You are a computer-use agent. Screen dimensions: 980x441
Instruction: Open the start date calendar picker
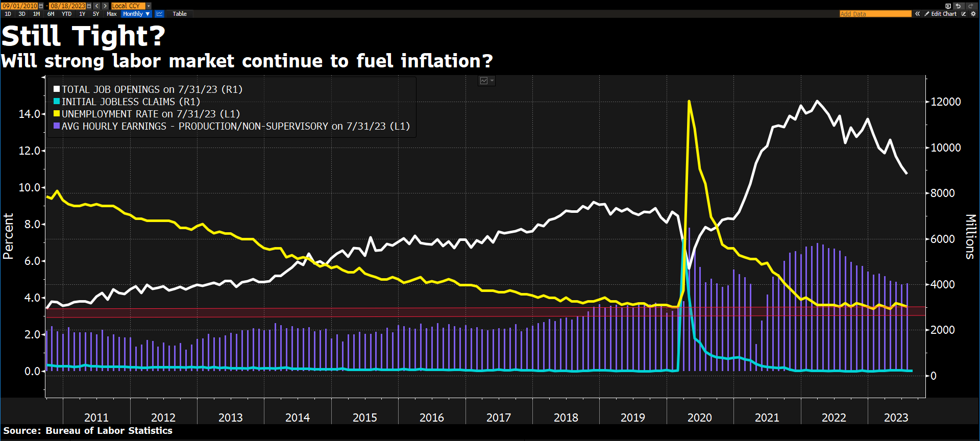pyautogui.click(x=41, y=6)
